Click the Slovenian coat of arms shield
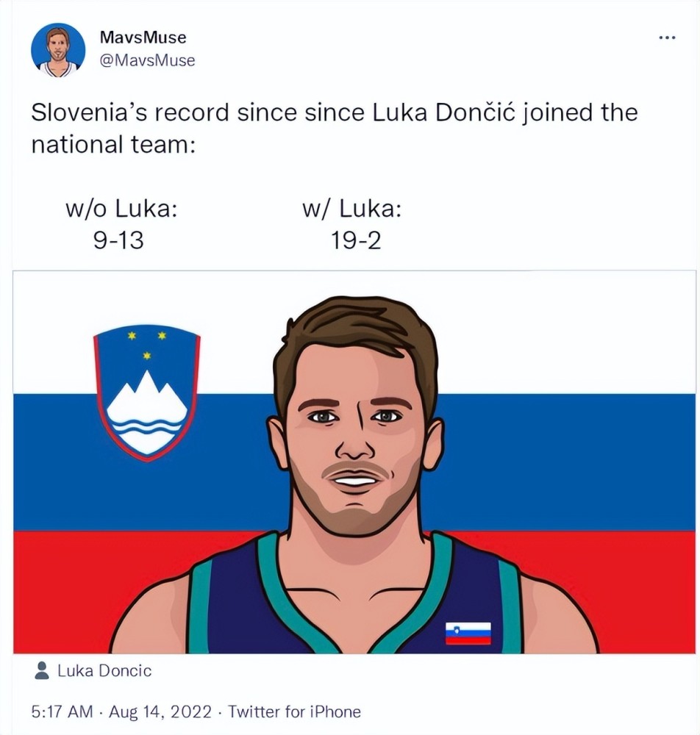 [x=147, y=392]
